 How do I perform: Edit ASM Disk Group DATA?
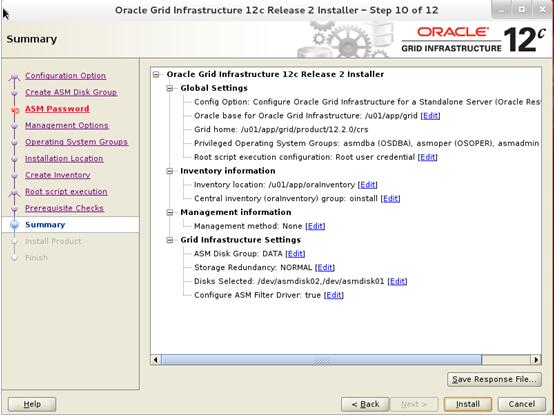coord(295,254)
